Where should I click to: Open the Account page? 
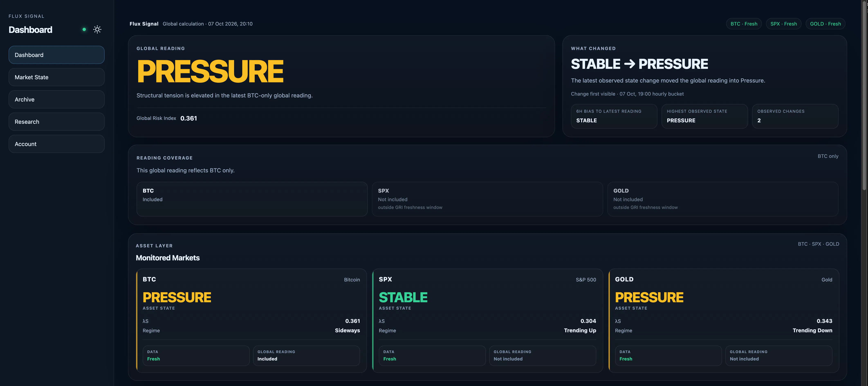pyautogui.click(x=57, y=144)
